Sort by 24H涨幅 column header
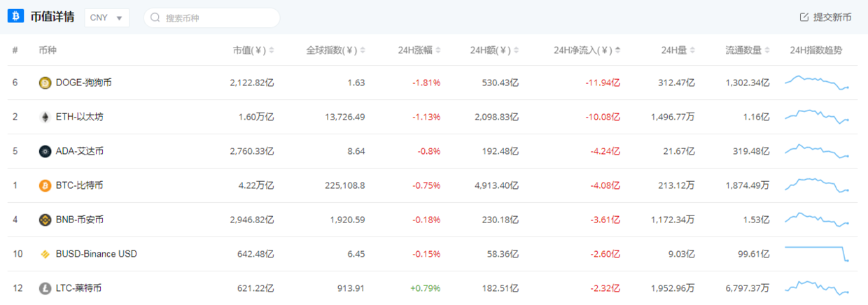 tap(419, 50)
